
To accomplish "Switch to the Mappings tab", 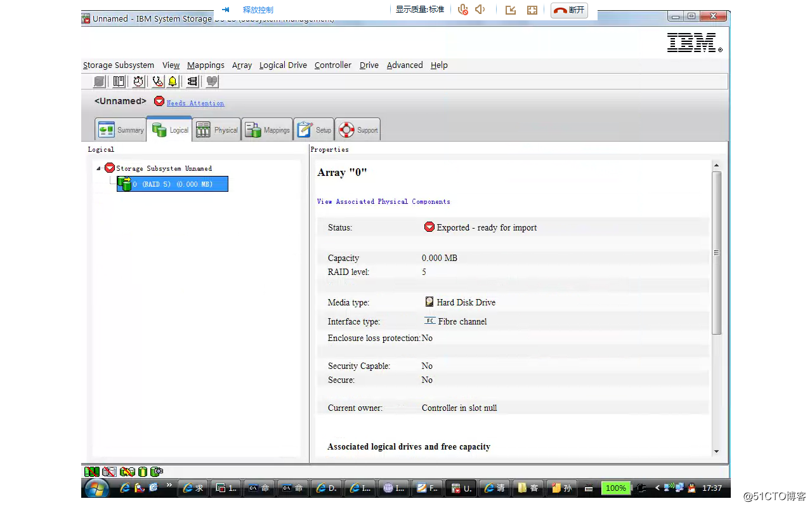I will point(267,130).
